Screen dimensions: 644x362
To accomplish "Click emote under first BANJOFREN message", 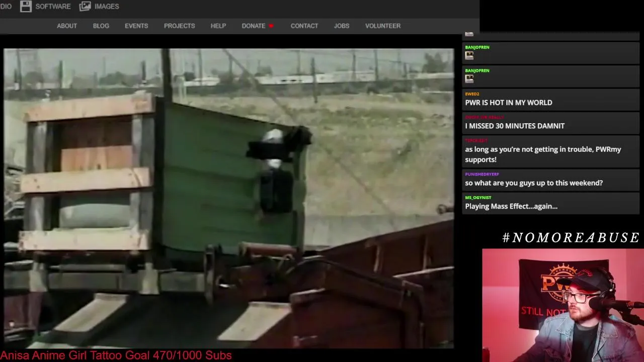I will point(469,55).
